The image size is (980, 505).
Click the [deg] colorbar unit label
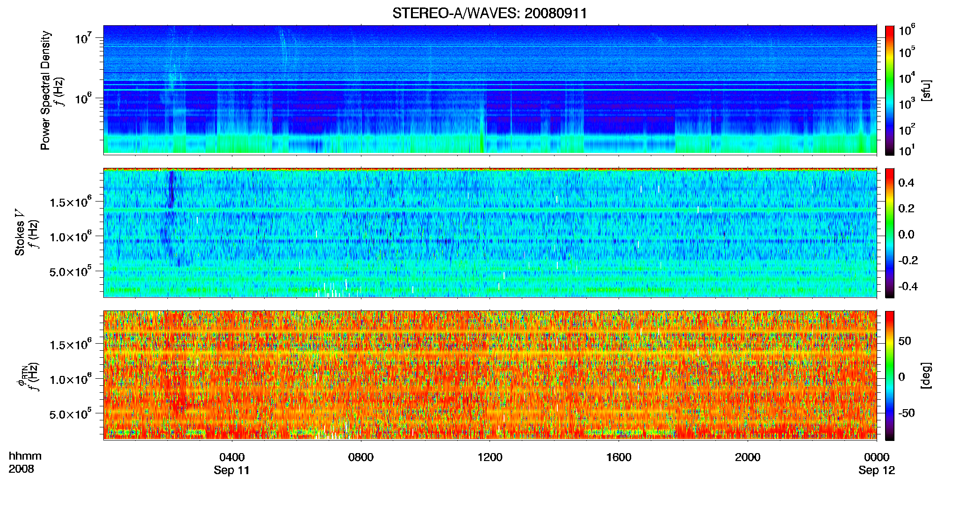(927, 375)
